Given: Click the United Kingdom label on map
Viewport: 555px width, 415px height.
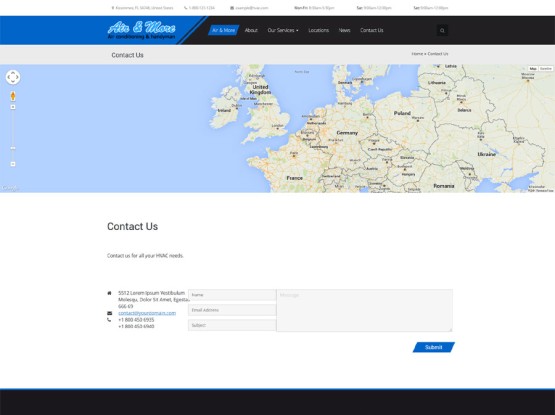Looking at the screenshot, I should click(x=260, y=89).
